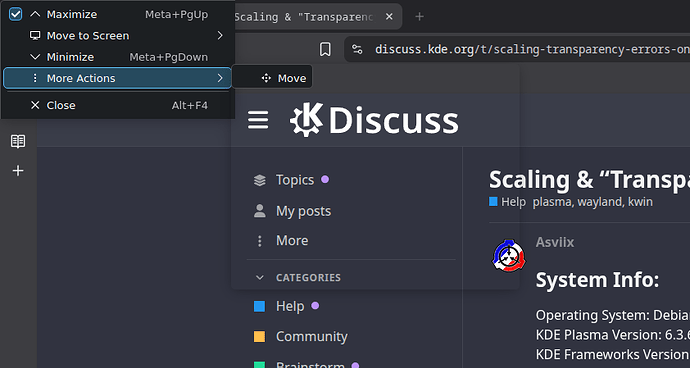The height and width of the screenshot is (368, 690).
Task: Click the dots icon beside More
Action: pos(260,241)
